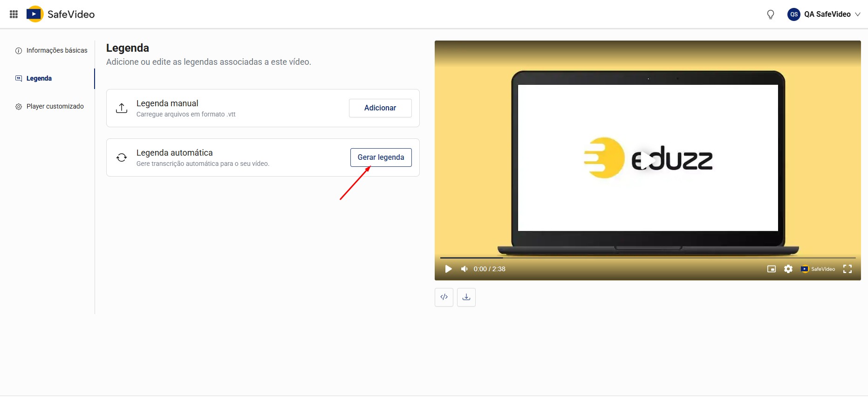Click Adicionar for manual subtitle
This screenshot has width=868, height=397.
tap(380, 108)
